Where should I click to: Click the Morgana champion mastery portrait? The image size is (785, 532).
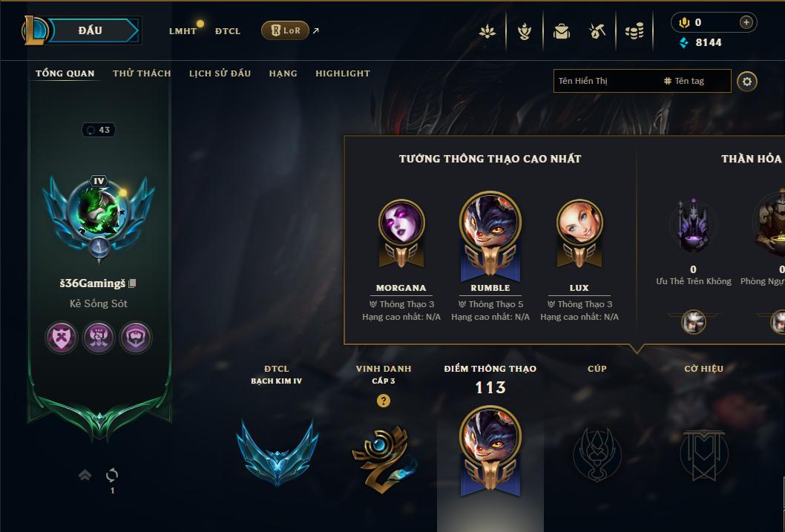[401, 233]
